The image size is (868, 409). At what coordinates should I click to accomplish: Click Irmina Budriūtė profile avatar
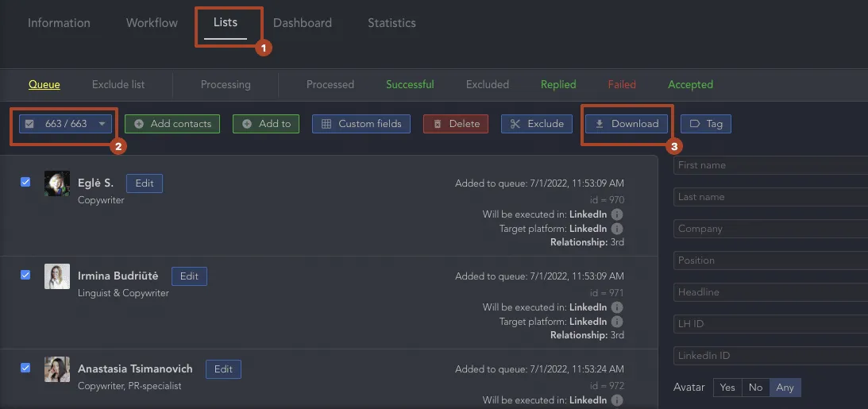(57, 276)
